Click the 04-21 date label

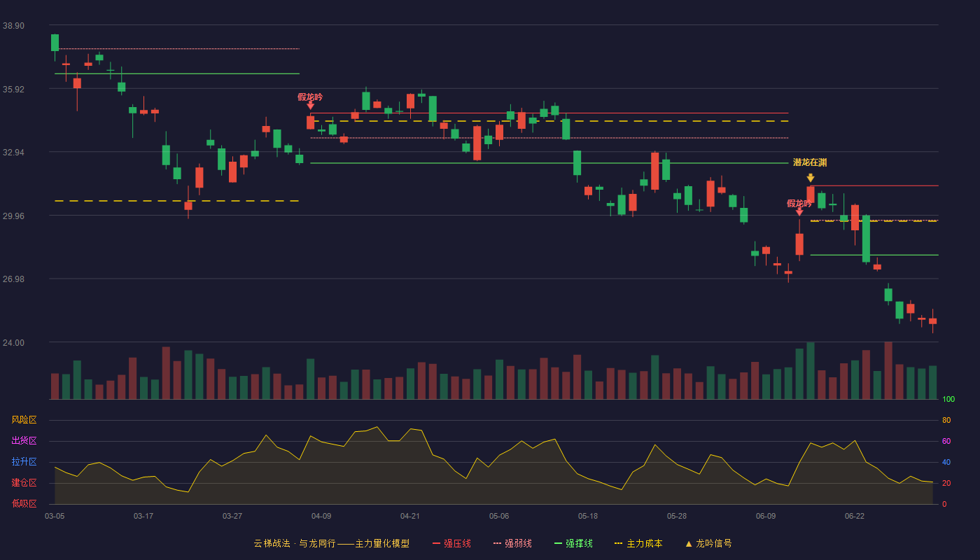410,516
